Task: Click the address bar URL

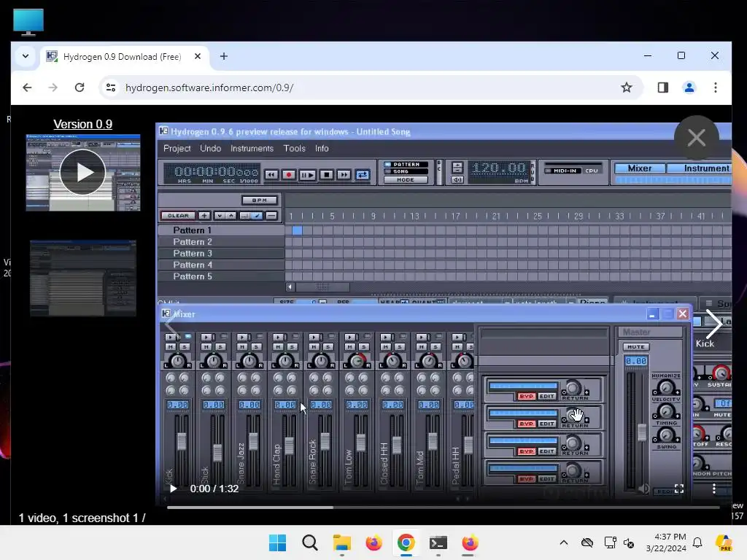Action: (209, 87)
